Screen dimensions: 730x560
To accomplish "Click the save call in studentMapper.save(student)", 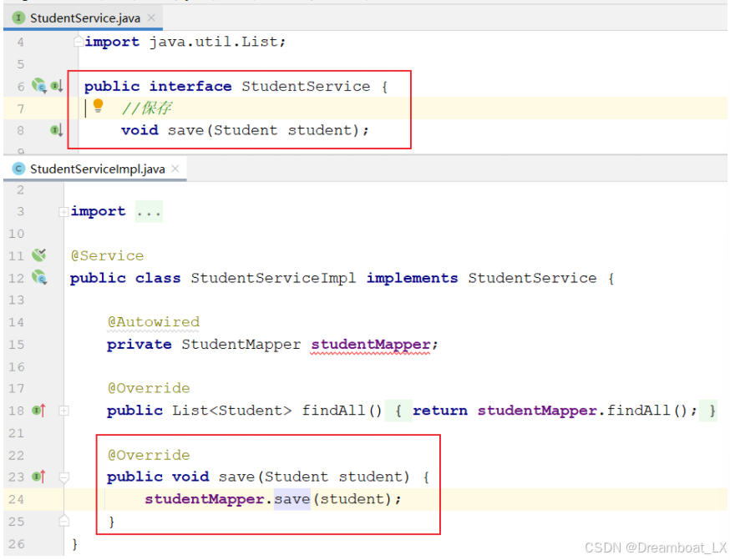I will coord(291,500).
